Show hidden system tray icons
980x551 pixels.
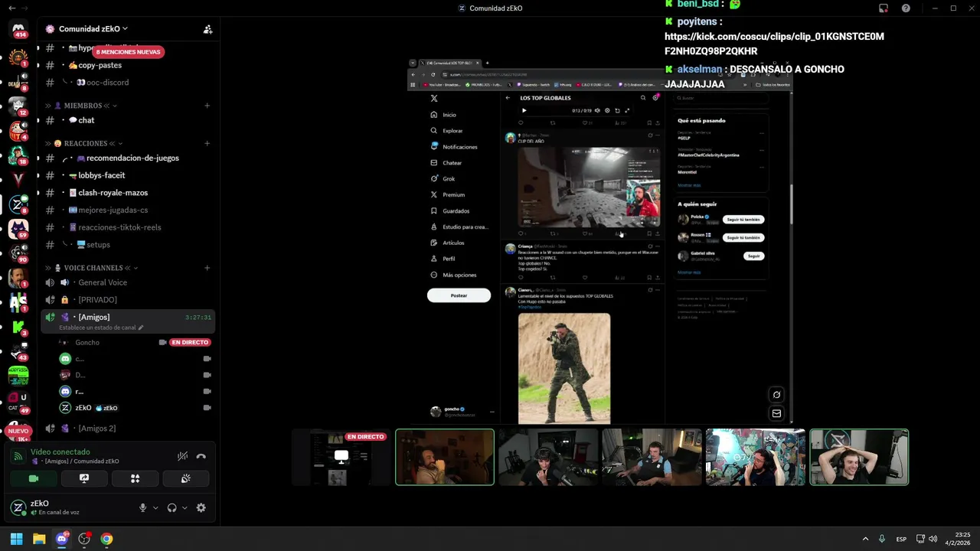click(865, 539)
